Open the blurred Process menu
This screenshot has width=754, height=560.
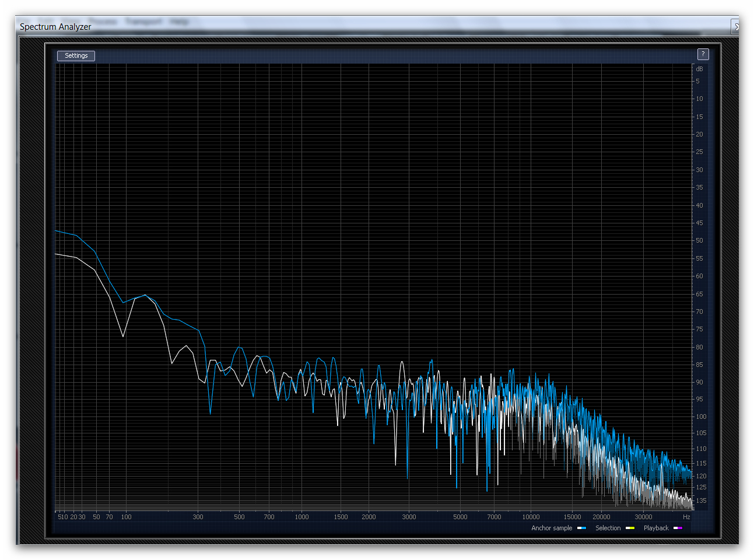(x=103, y=22)
